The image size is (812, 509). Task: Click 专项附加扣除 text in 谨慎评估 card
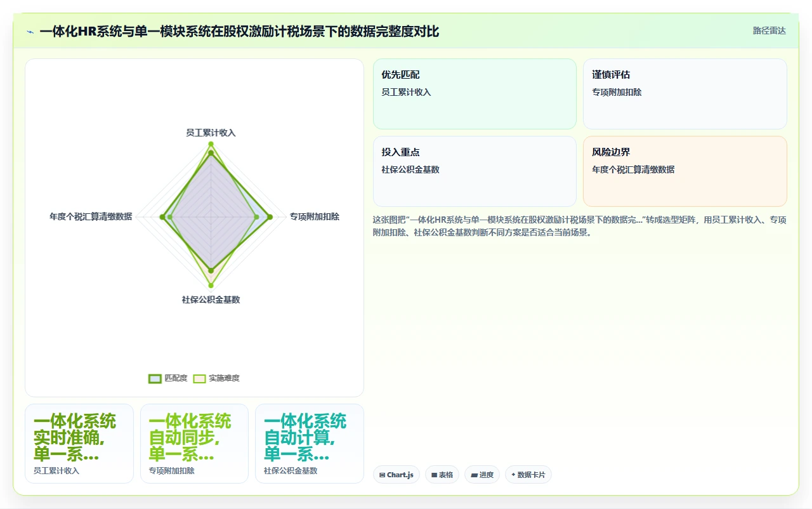point(617,92)
